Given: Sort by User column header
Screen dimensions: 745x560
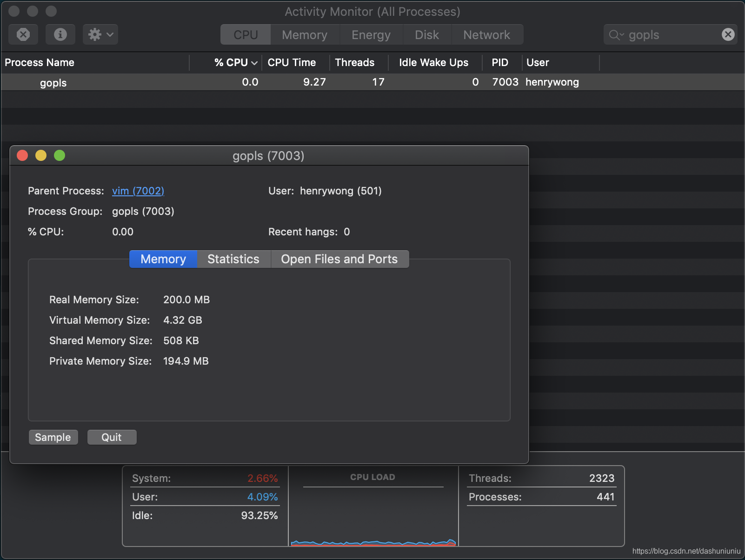Looking at the screenshot, I should pyautogui.click(x=561, y=62).
